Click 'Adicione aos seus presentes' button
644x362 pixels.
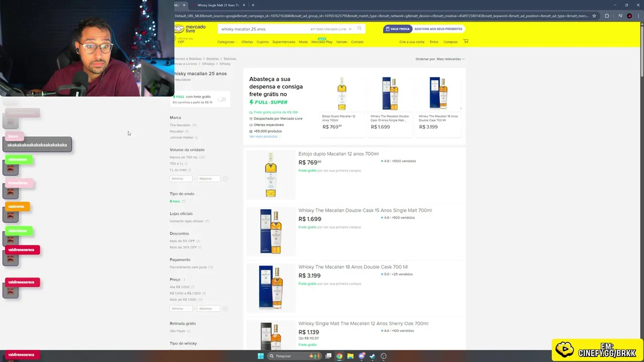(438, 29)
